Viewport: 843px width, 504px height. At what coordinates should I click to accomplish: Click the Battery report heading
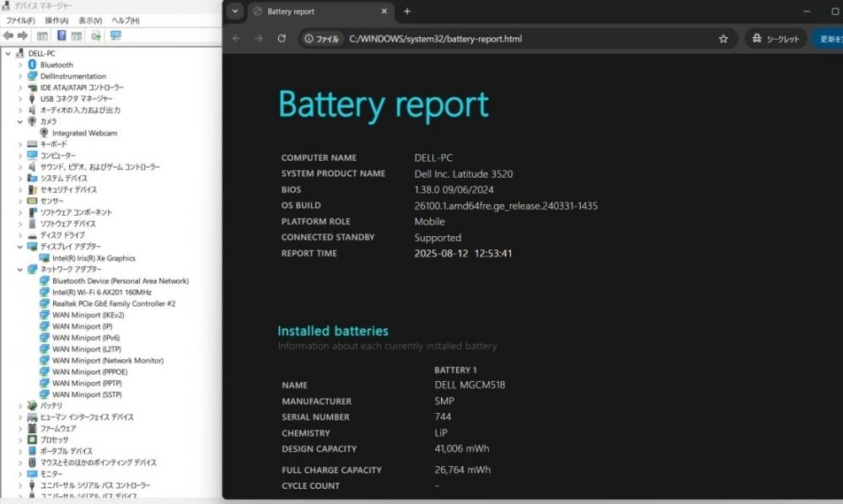384,105
